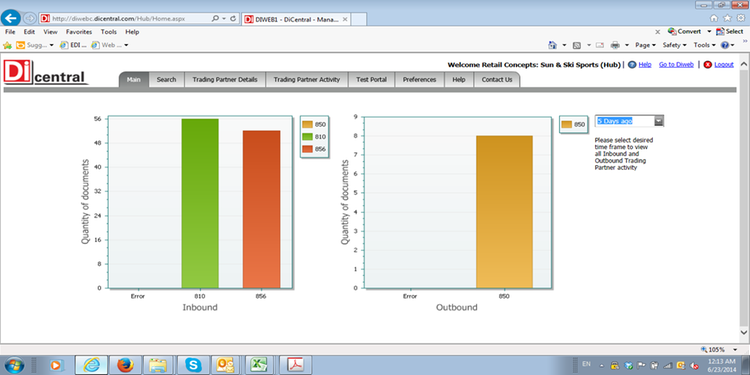This screenshot has height=375, width=750.
Task: Click the RSS feeds icon in command bar
Action: click(577, 45)
